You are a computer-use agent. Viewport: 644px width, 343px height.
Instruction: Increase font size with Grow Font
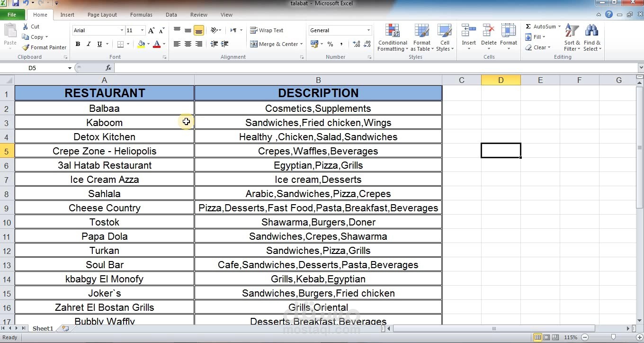tap(152, 30)
